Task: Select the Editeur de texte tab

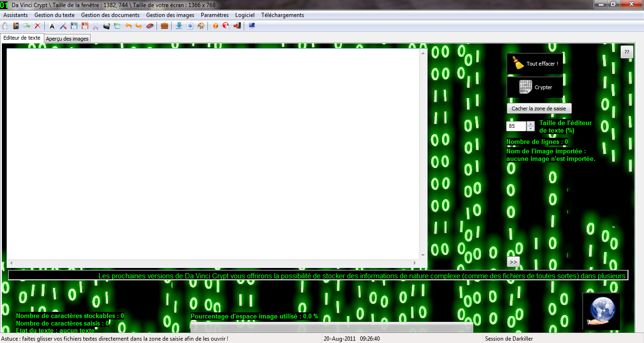Action: coord(22,38)
